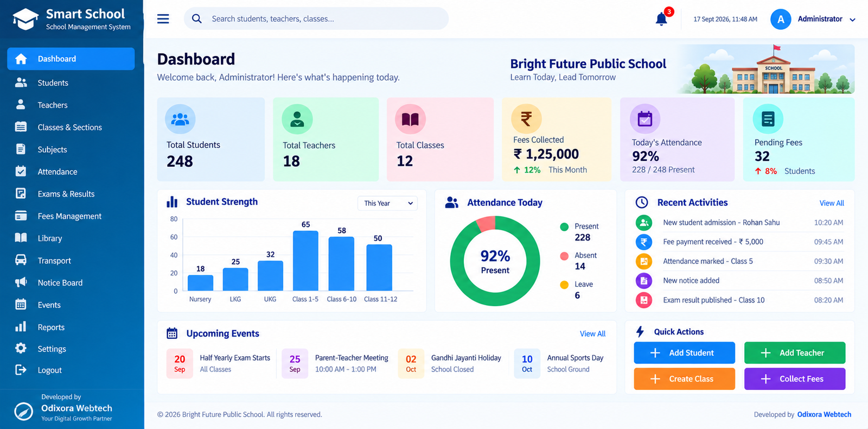Click the Class 1-5 bar

click(305, 261)
